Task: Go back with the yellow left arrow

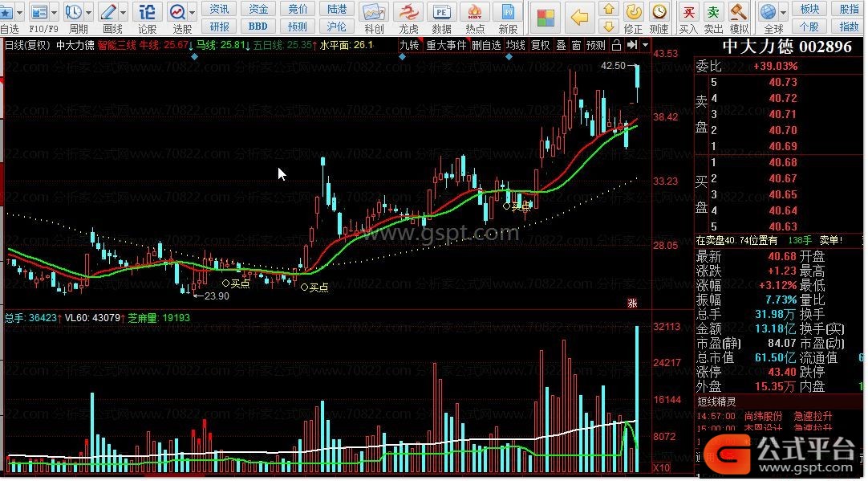Action: [x=579, y=18]
